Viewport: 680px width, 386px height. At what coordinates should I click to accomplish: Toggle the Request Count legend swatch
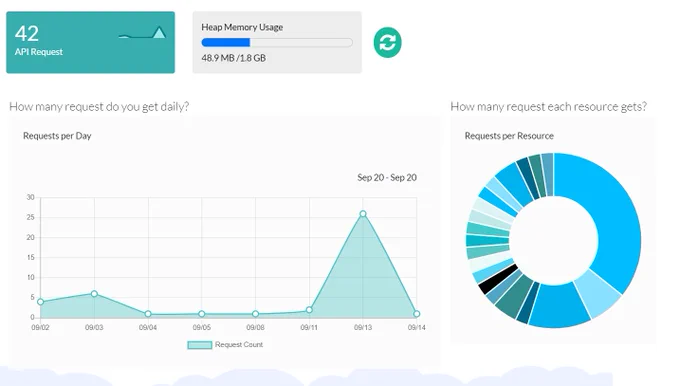tap(199, 345)
